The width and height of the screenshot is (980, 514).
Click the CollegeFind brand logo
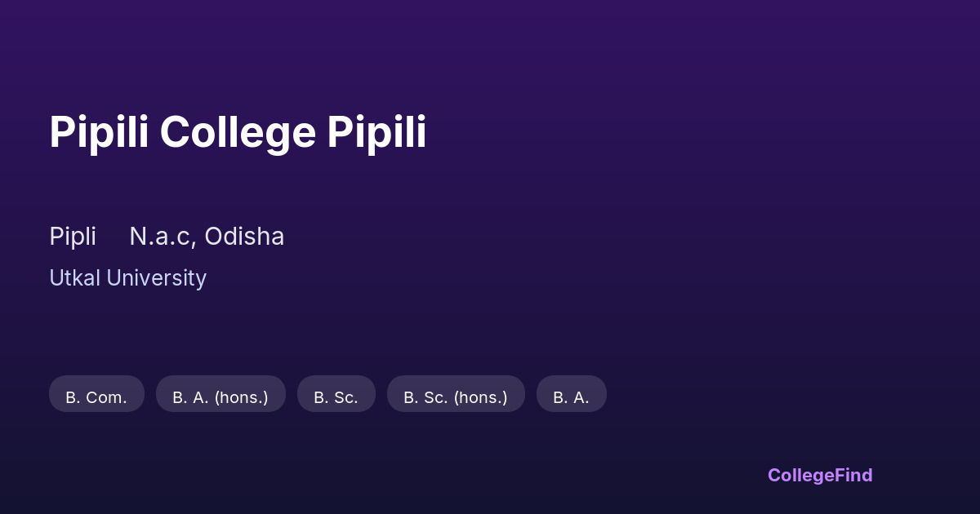pos(819,475)
